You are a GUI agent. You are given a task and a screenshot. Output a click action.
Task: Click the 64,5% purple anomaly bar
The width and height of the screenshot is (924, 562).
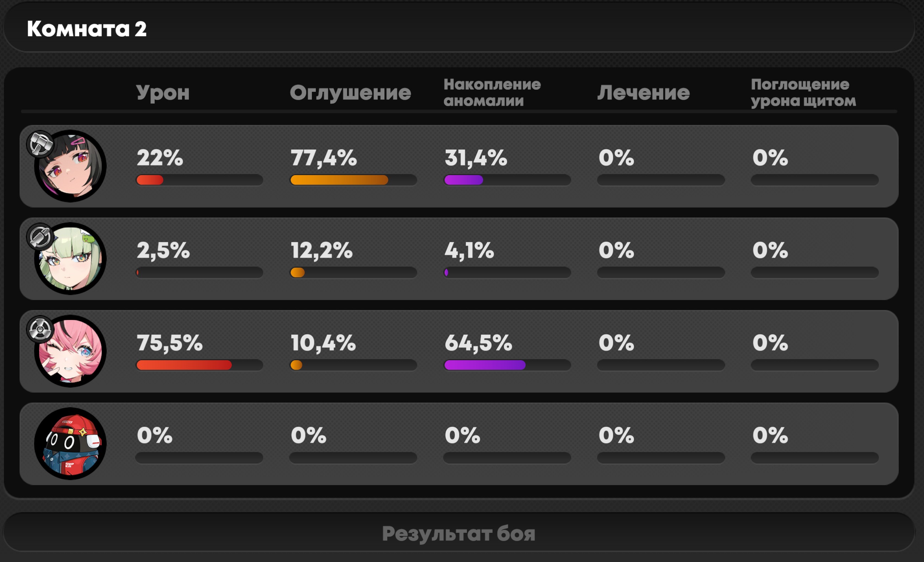(x=507, y=365)
